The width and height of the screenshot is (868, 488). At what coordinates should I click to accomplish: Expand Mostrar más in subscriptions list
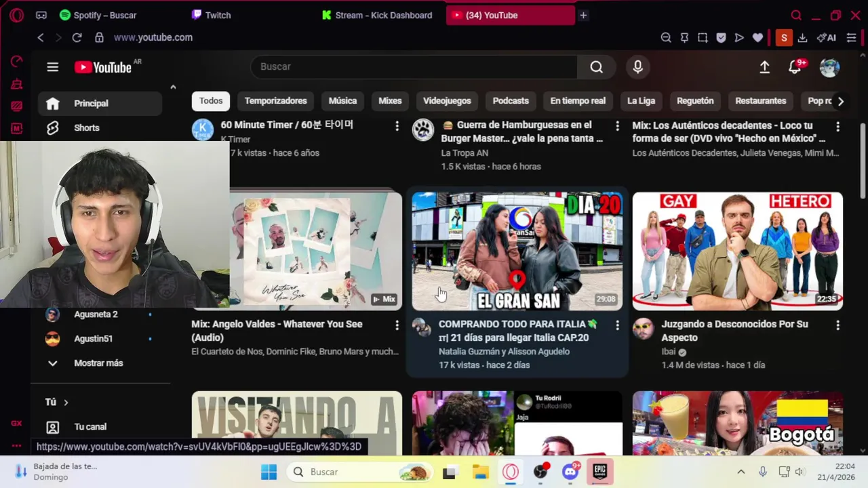98,363
